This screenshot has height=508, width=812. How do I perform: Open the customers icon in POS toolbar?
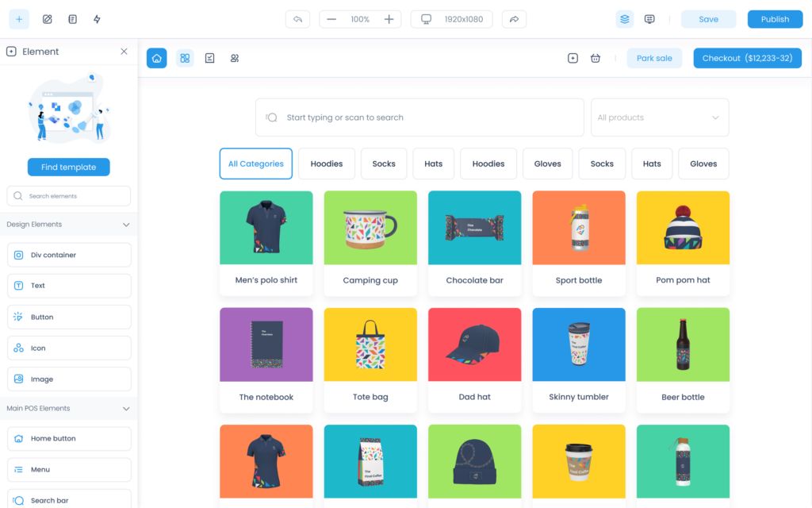(235, 58)
